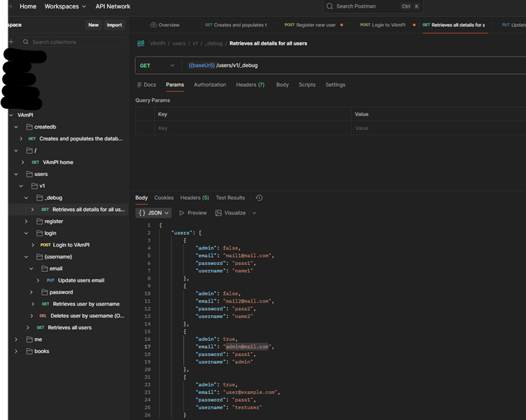Click the _debug breadcrumb link

[x=214, y=43]
